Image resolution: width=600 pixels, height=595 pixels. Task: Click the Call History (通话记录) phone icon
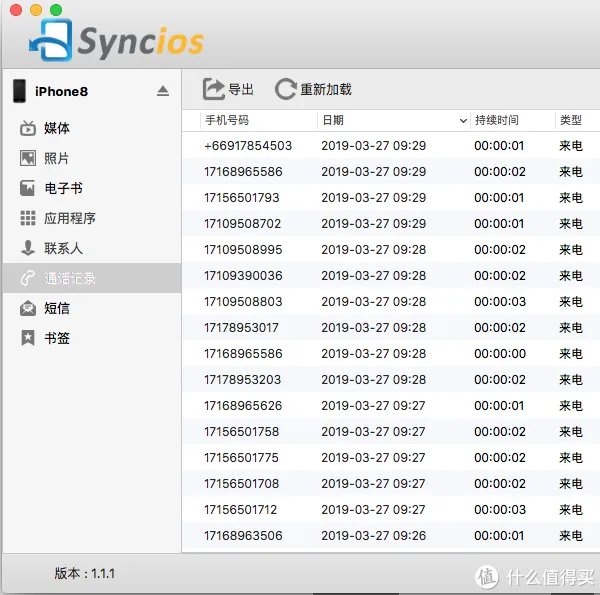coord(28,278)
